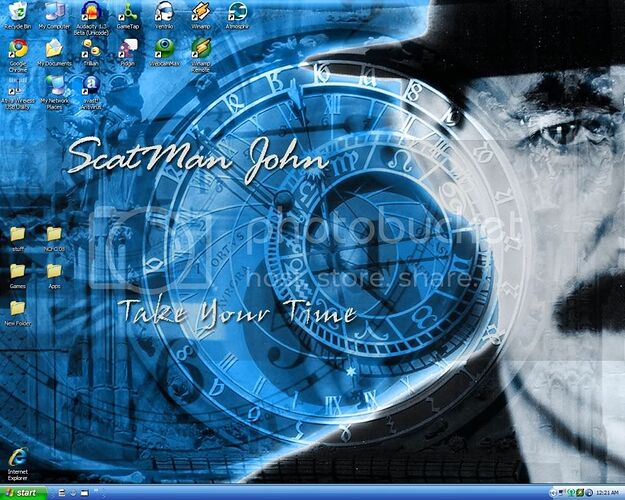625x500 pixels.
Task: Launch Pidgin messenger shortcut
Action: [x=128, y=49]
